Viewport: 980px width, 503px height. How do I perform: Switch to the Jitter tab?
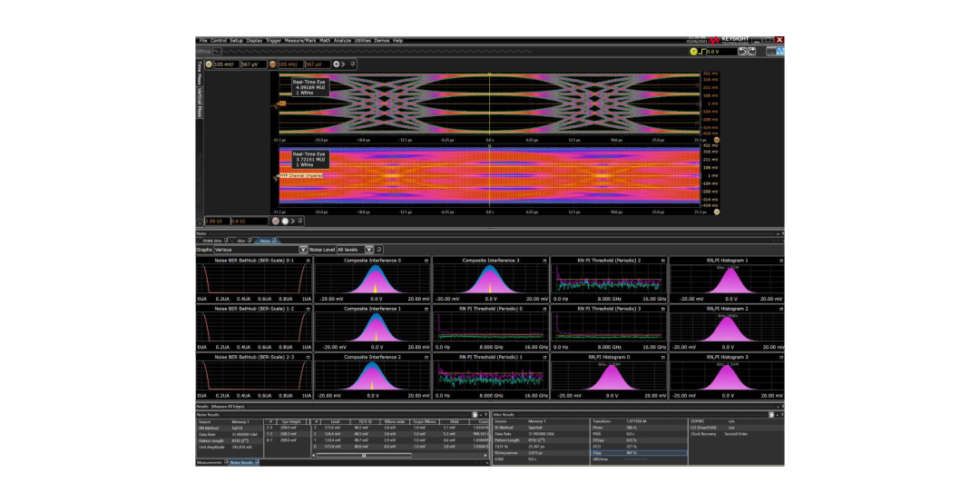point(242,241)
